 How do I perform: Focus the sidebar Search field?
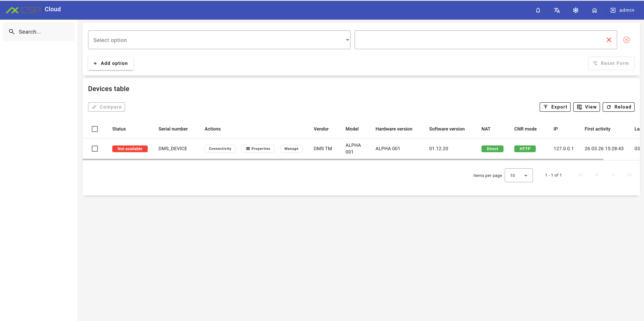(x=39, y=32)
